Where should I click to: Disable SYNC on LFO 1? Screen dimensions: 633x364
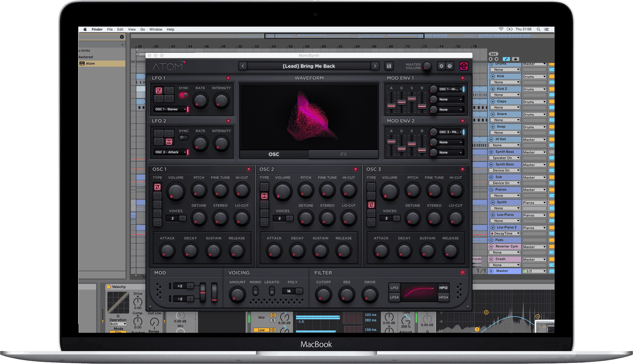(184, 95)
